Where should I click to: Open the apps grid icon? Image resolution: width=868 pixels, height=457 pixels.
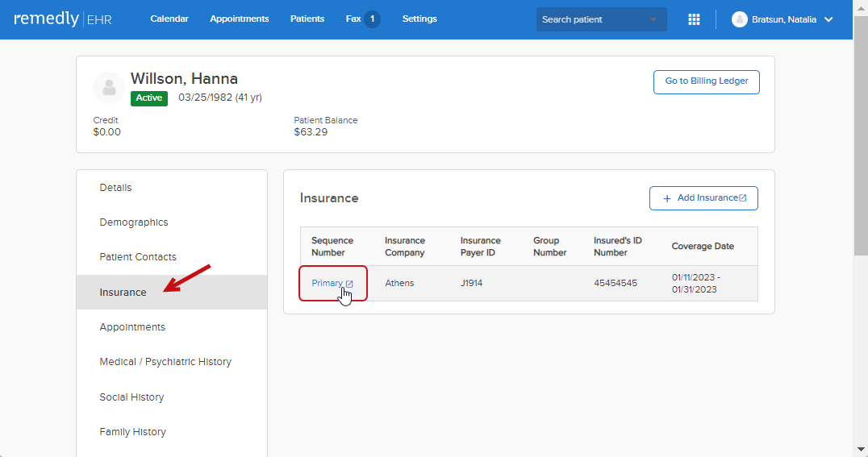coord(694,19)
